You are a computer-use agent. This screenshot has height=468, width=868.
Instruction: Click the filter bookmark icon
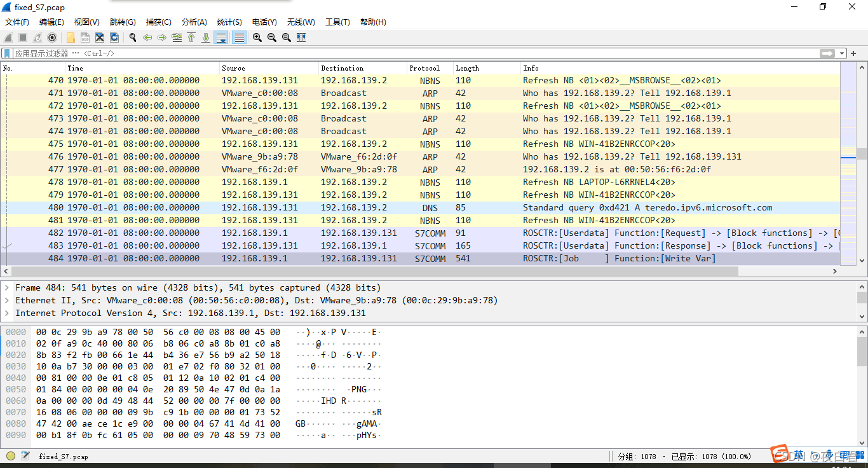[x=7, y=53]
